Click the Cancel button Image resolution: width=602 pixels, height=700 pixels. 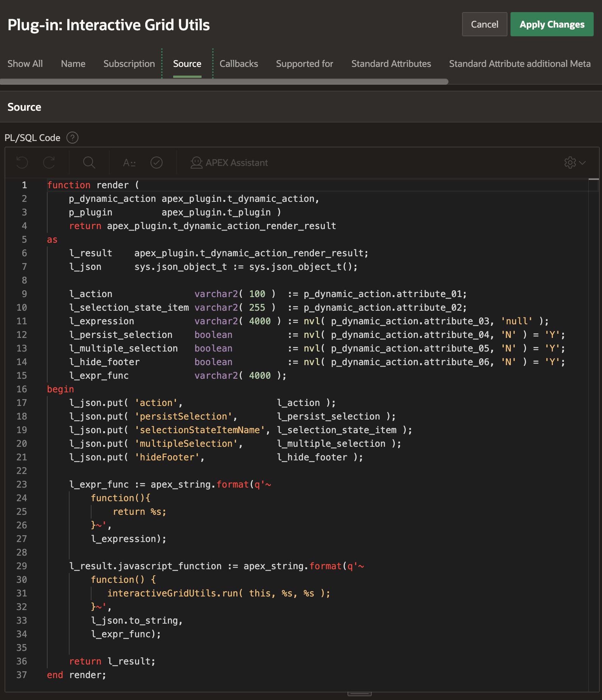[x=484, y=24]
